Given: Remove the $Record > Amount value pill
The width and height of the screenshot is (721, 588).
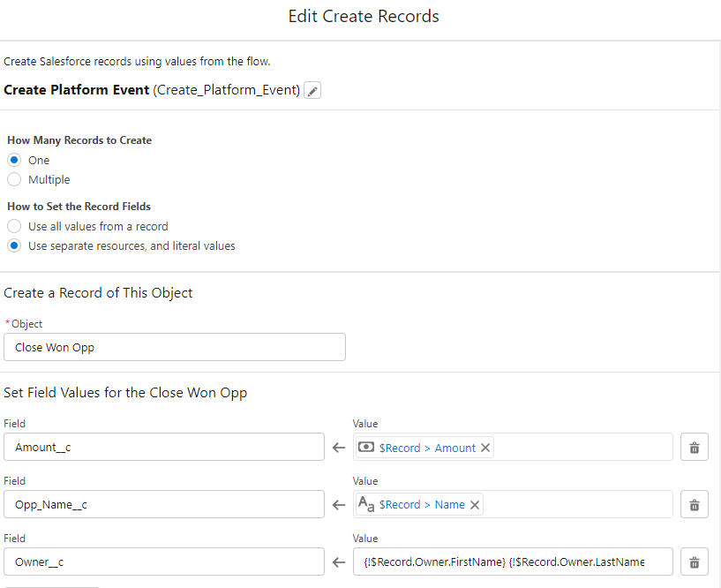Looking at the screenshot, I should tap(484, 448).
